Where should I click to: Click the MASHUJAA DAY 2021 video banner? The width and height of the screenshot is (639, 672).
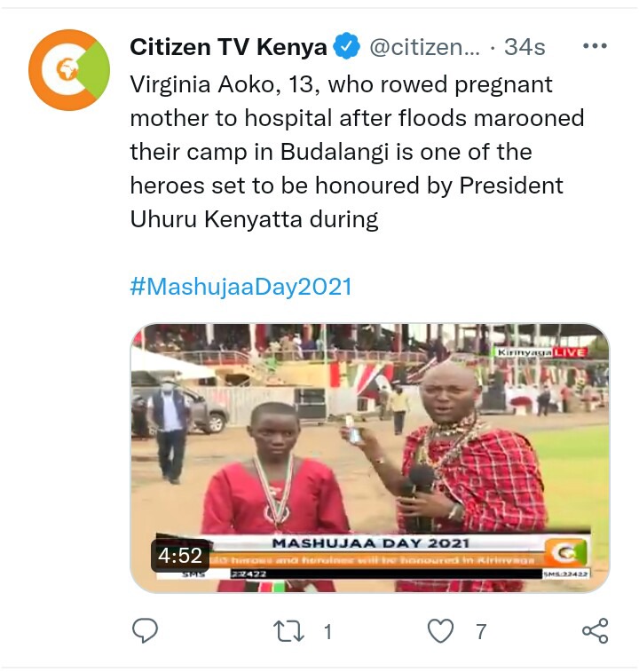[x=371, y=543]
